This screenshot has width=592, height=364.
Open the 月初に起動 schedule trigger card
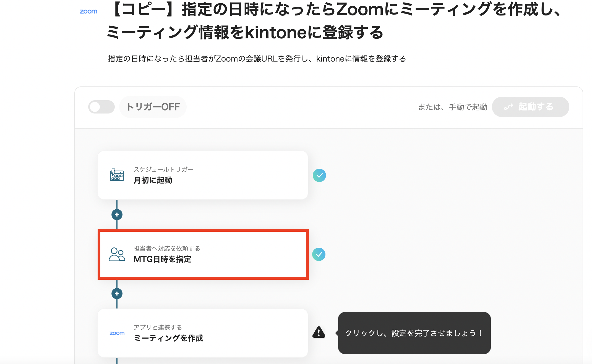[203, 175]
